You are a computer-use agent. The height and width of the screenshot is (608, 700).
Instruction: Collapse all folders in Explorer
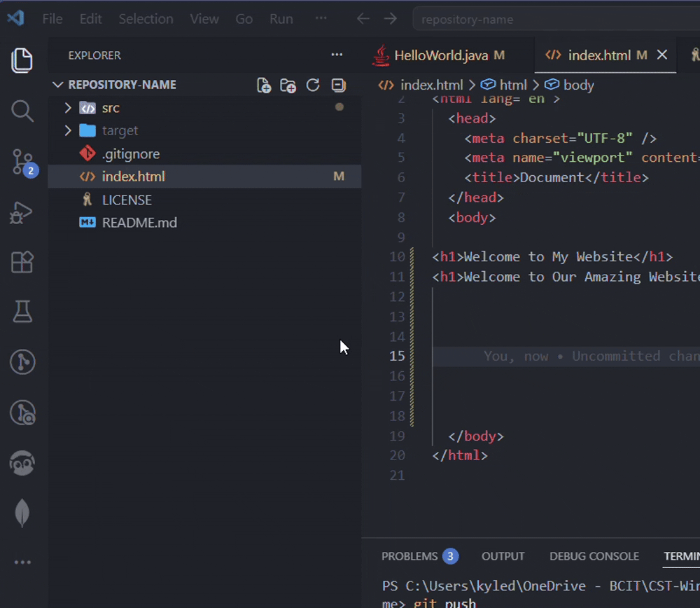[338, 85]
